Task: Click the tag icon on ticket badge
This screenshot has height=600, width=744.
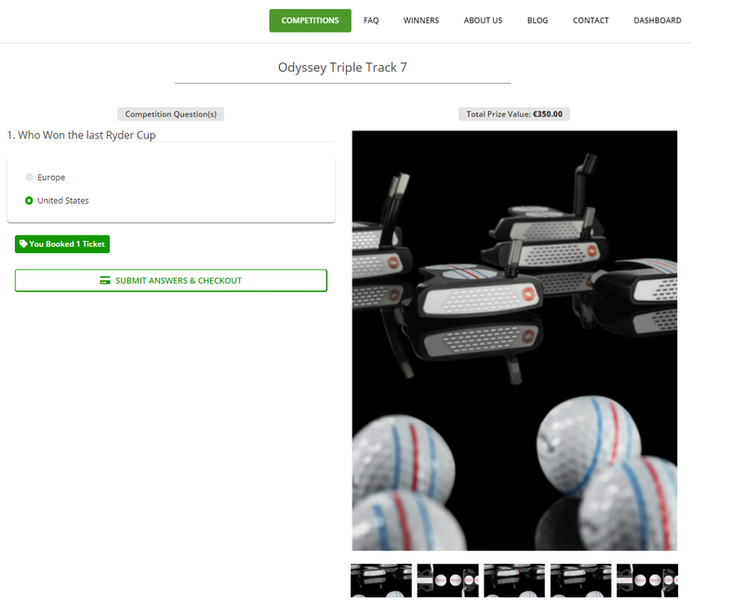Action: (23, 244)
